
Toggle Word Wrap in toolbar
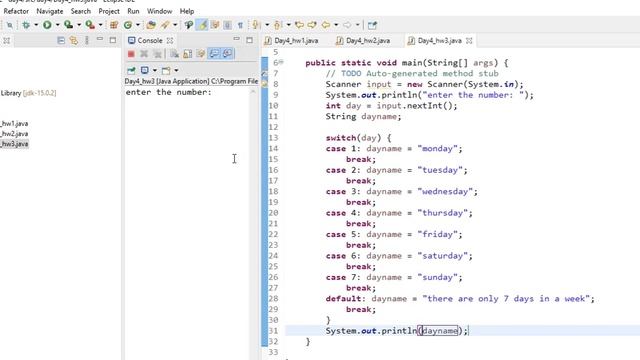click(x=215, y=25)
